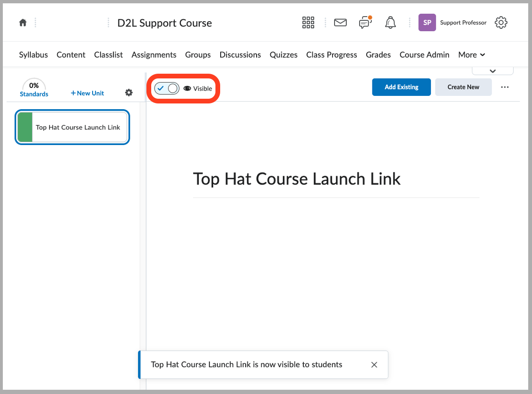Viewport: 532px width, 394px height.
Task: Add a unit via New Unit link
Action: (x=87, y=93)
